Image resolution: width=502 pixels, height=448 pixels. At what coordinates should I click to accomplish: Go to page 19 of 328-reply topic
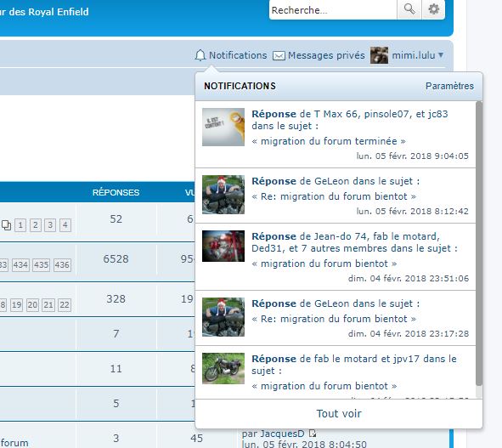point(16,304)
